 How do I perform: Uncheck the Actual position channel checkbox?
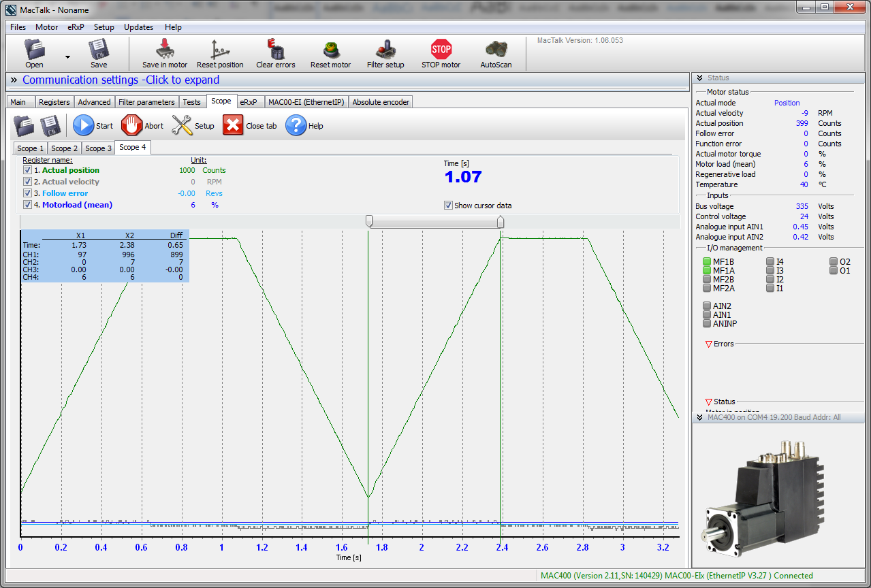[x=28, y=170]
